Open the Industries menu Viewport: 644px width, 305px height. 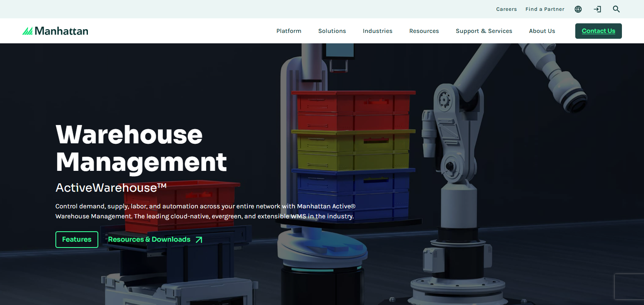pos(377,31)
